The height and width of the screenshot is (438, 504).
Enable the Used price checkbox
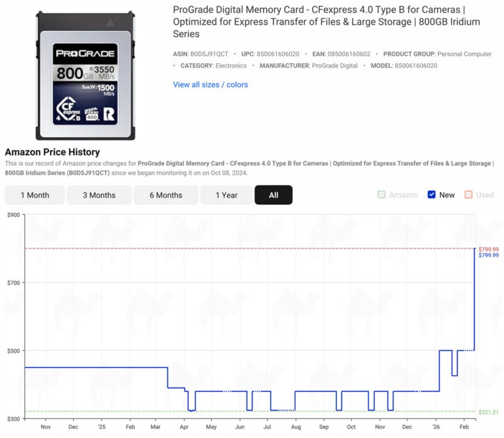tap(467, 195)
